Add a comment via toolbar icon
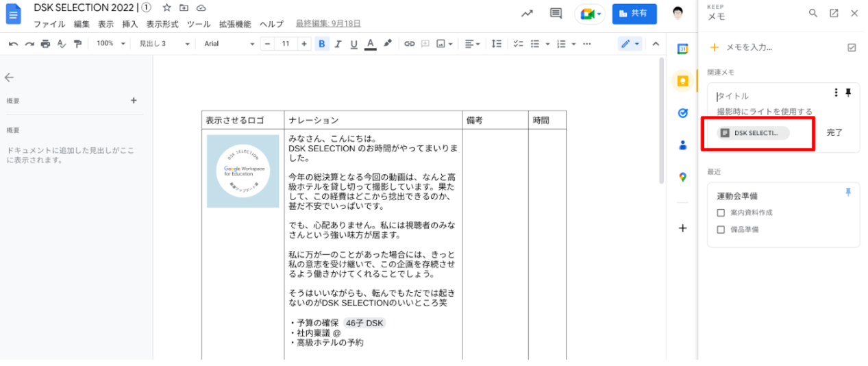 click(x=425, y=44)
